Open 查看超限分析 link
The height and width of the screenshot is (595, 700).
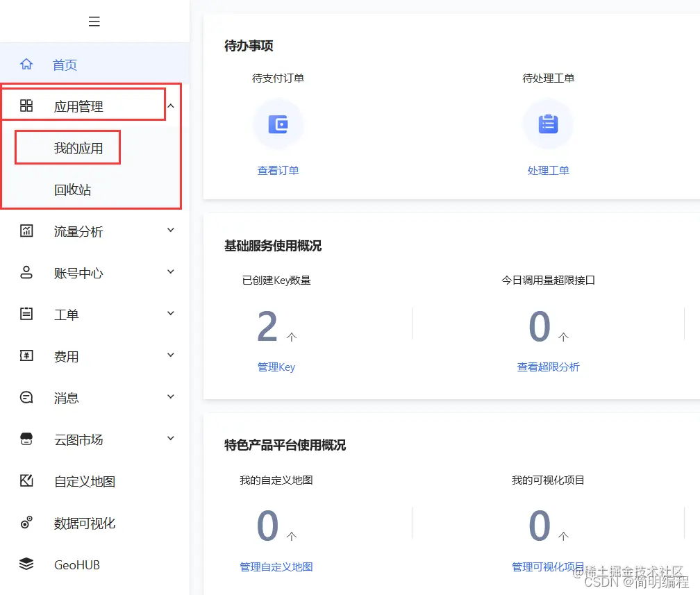[x=548, y=367]
